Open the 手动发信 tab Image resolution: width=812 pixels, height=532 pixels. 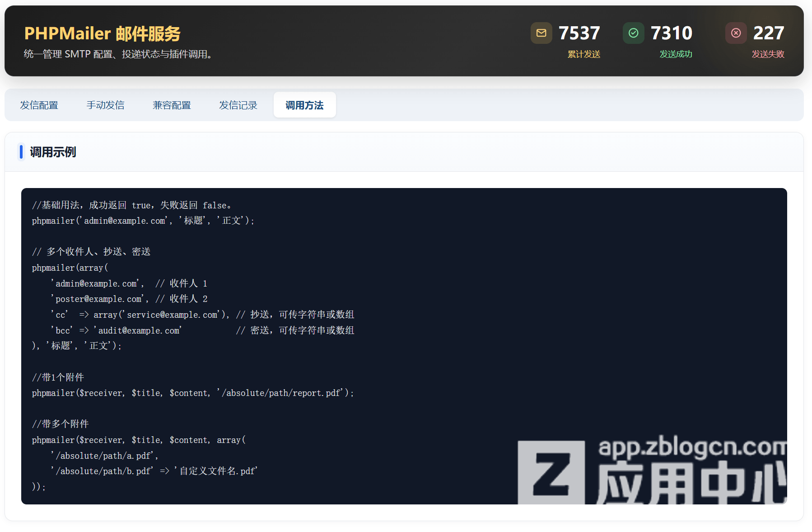[x=105, y=105]
